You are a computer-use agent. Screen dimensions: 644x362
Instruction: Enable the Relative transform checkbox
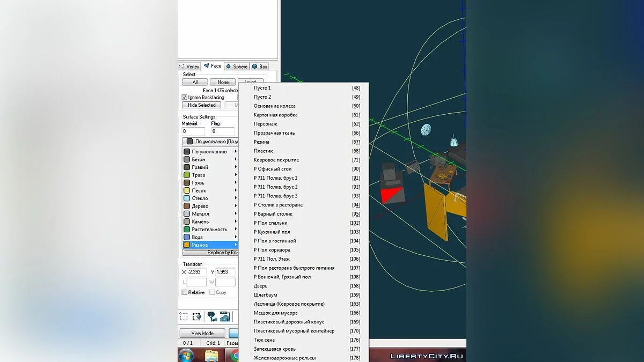click(185, 292)
